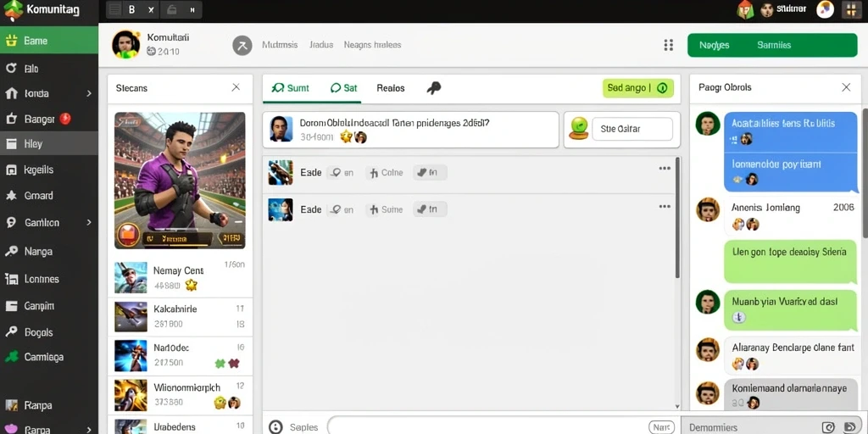
Task: Click the camera icon beside Demamiers
Action: (x=829, y=427)
